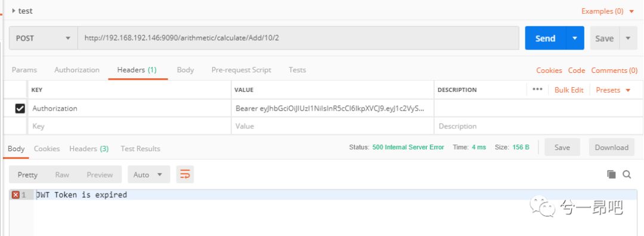Open the Tests tab

click(297, 70)
